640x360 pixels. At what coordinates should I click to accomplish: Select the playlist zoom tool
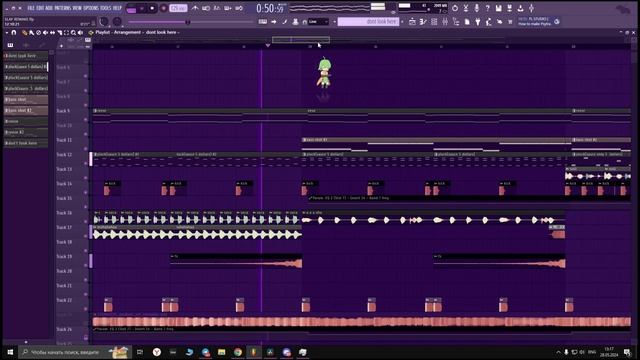tap(73, 32)
